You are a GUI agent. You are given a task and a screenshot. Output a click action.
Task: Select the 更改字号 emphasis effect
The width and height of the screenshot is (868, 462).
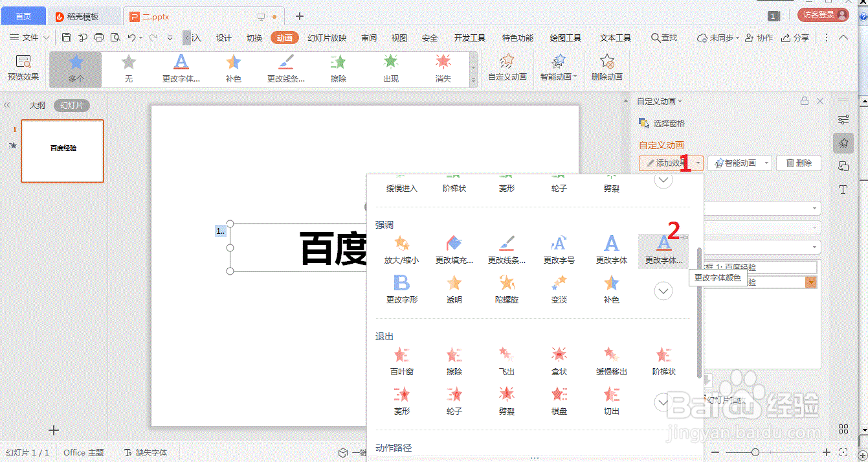[x=559, y=250]
